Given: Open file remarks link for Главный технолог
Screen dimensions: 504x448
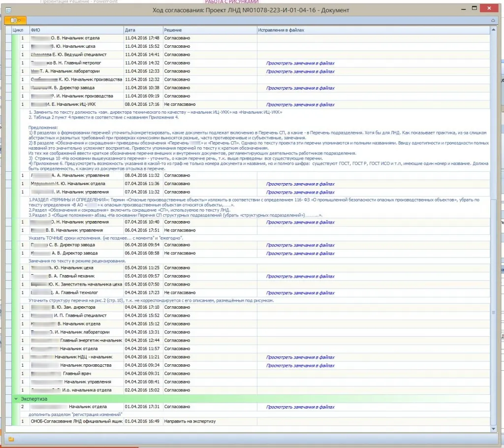Looking at the screenshot, I should tap(300, 292).
